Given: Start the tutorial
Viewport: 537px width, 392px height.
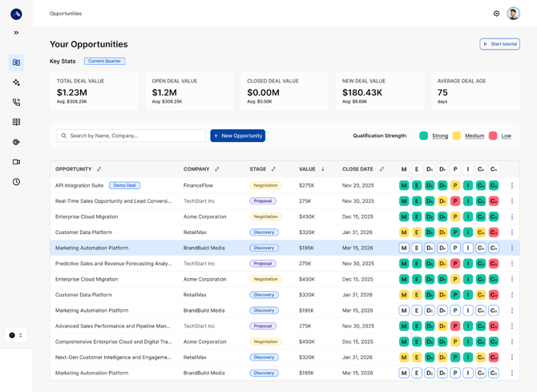Looking at the screenshot, I should 499,44.
